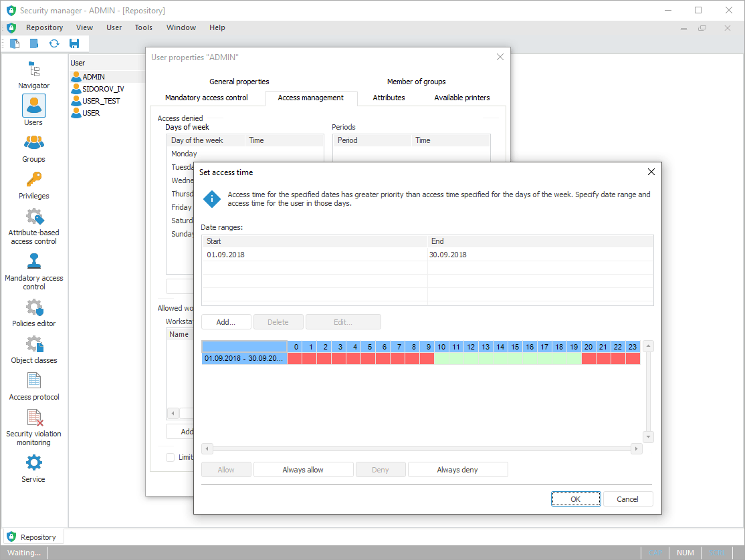Screen dimensions: 745x560
Task: Select the red hour 21 cell
Action: tap(603, 359)
